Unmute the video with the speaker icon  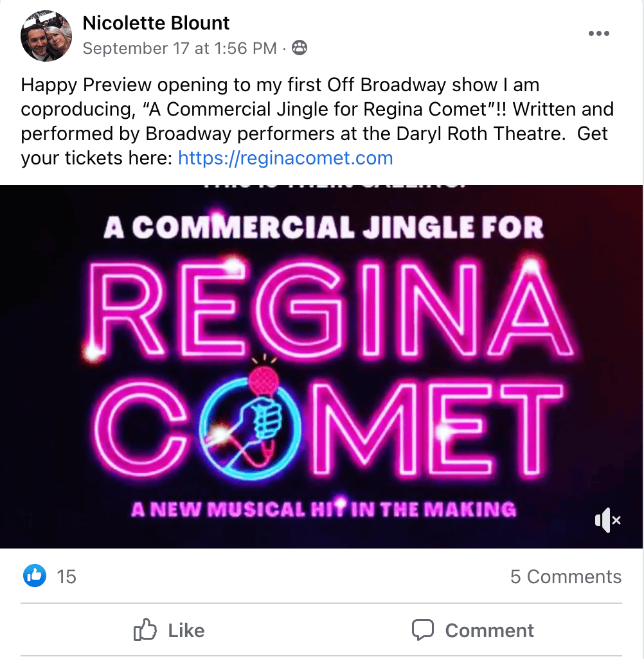click(607, 520)
